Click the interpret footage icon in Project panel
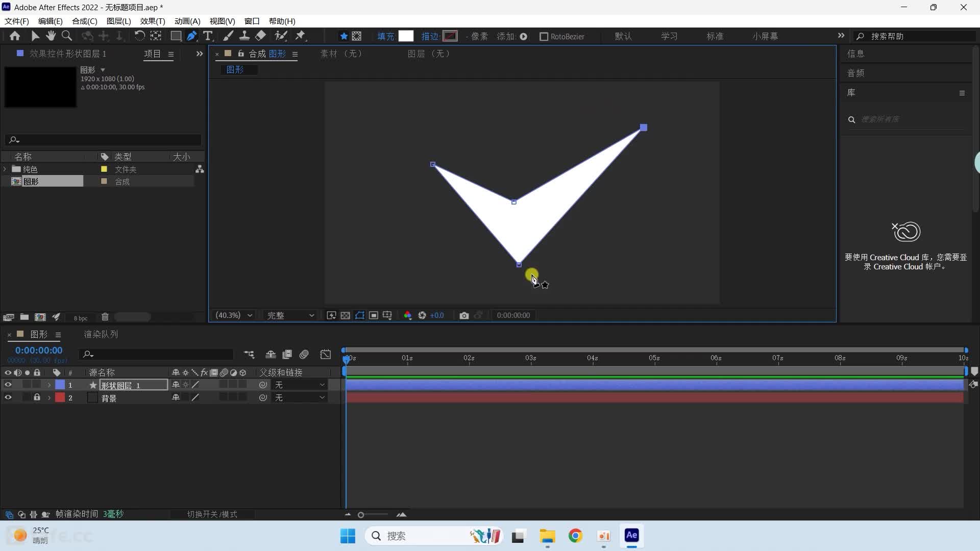980x551 pixels. coord(8,317)
